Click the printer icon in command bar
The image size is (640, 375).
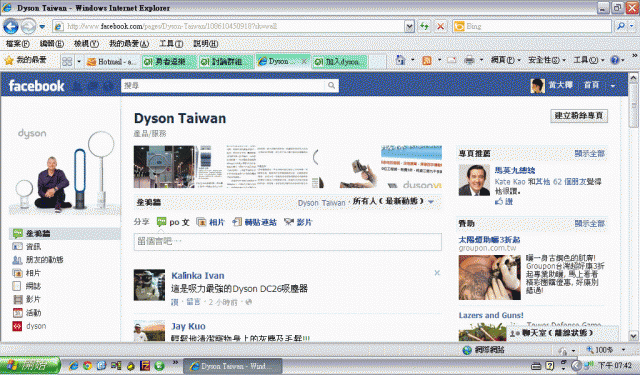[x=469, y=60]
